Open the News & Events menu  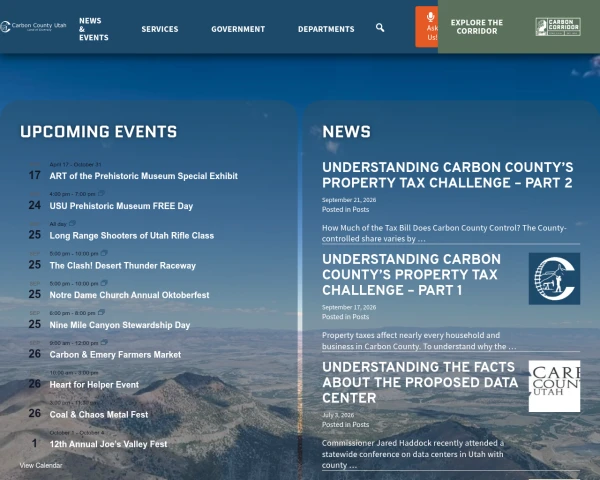tap(94, 29)
